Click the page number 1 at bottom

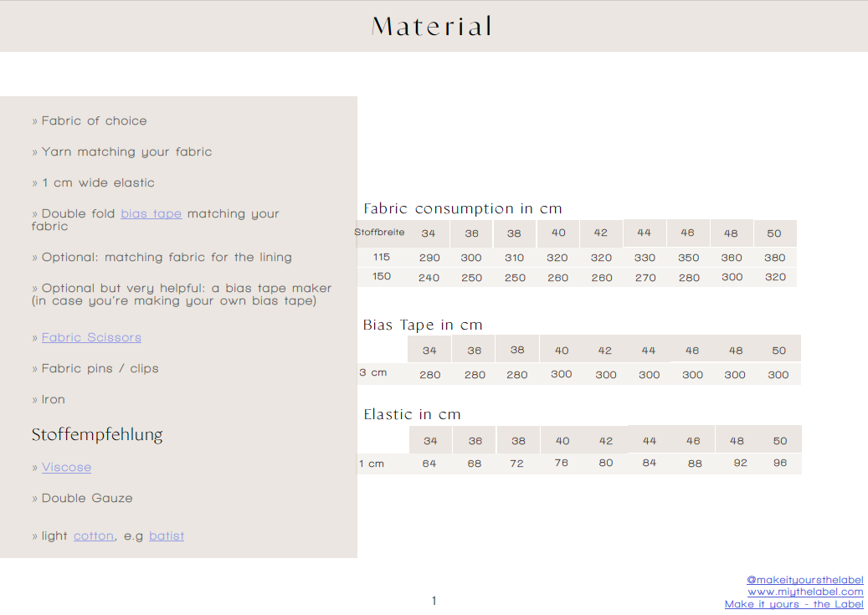coord(434,601)
